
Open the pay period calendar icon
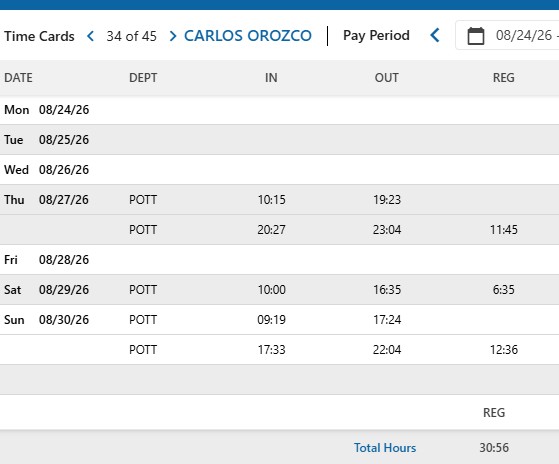pyautogui.click(x=476, y=36)
